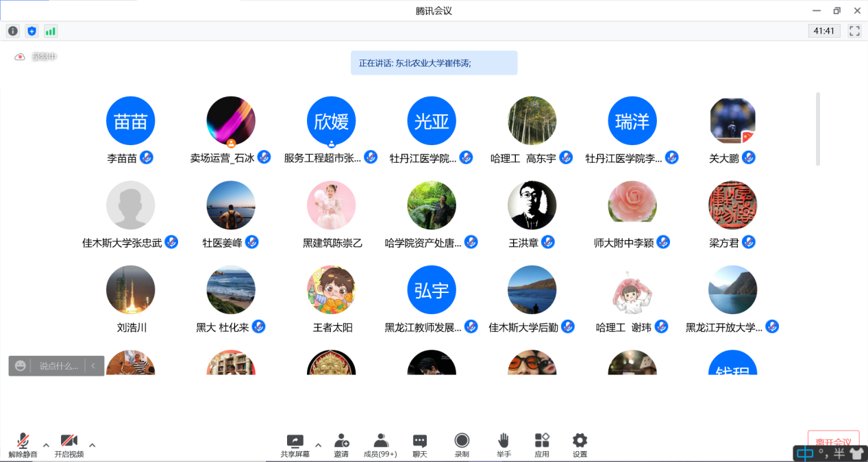Unmute microphone with 解除静音
Viewport: 868px width, 462px height.
(x=23, y=445)
